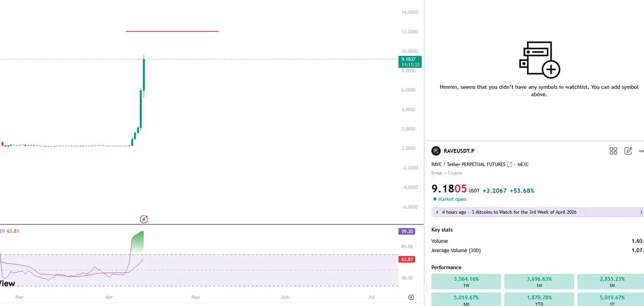The image size is (644, 306).
Task: Click 'RAVE / Tether PERPETUAL FUTURES' description
Action: click(468, 165)
